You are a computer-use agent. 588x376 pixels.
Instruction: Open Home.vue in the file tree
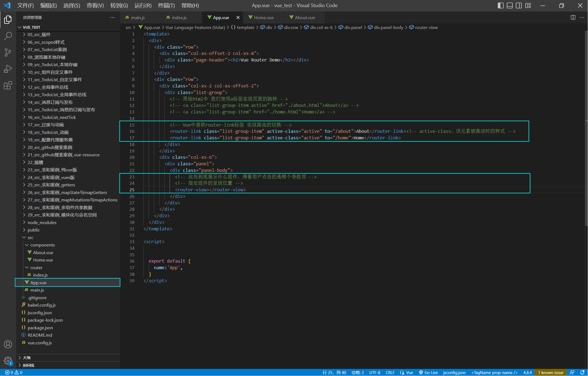click(68, 260)
